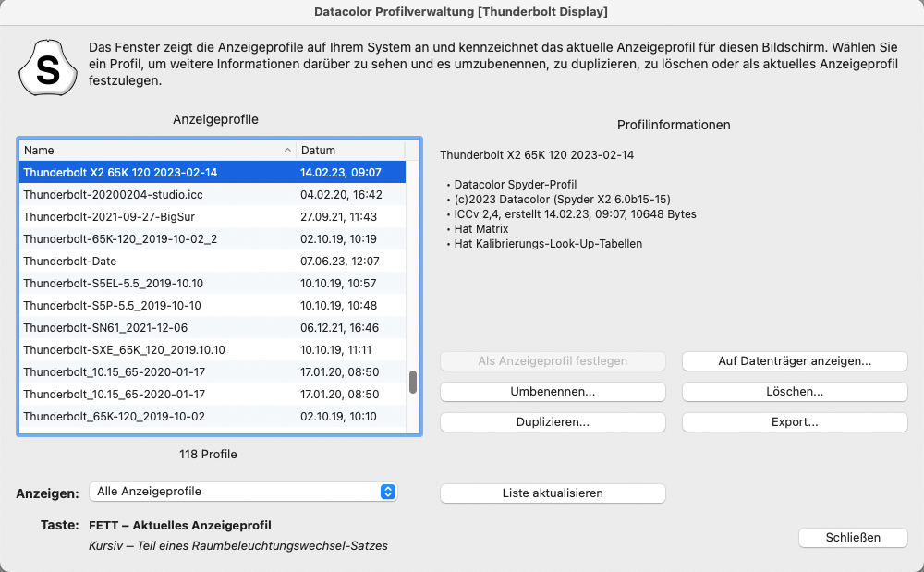The height and width of the screenshot is (572, 924).
Task: Click date cell '02.10.19, 10:10'
Action: 338,417
